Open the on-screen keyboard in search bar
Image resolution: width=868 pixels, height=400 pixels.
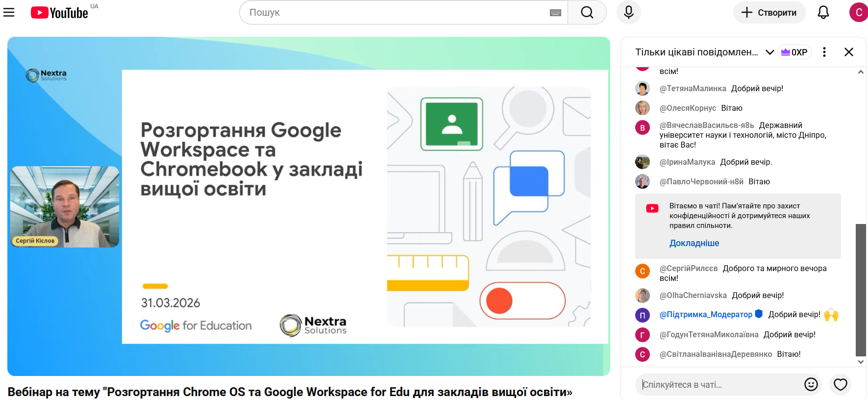click(555, 13)
